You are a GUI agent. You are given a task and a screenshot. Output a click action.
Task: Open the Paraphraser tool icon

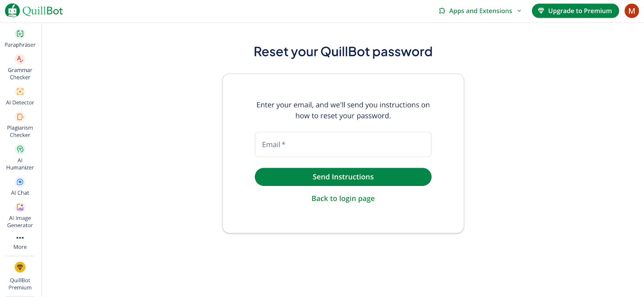pos(20,34)
